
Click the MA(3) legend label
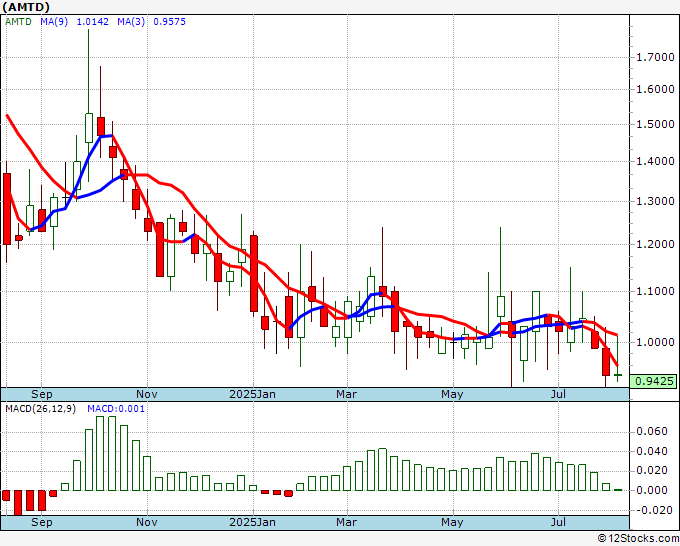[131, 22]
